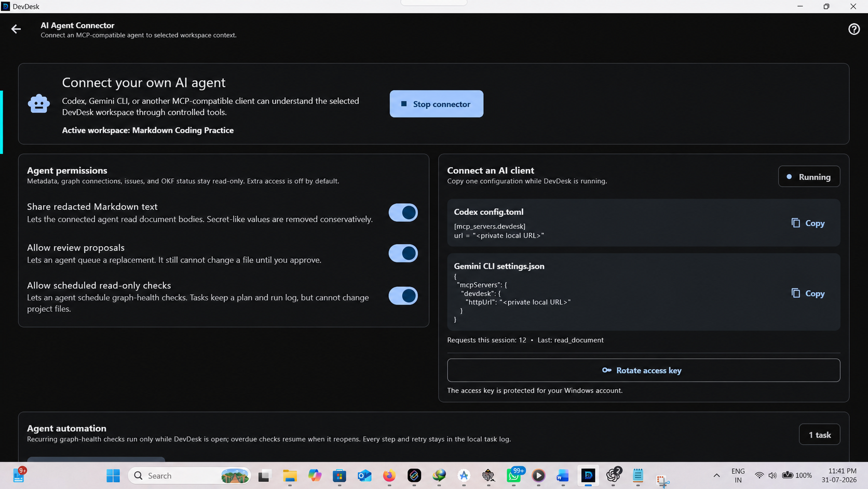
Task: Click the 'Agent automation' heading
Action: [66, 428]
